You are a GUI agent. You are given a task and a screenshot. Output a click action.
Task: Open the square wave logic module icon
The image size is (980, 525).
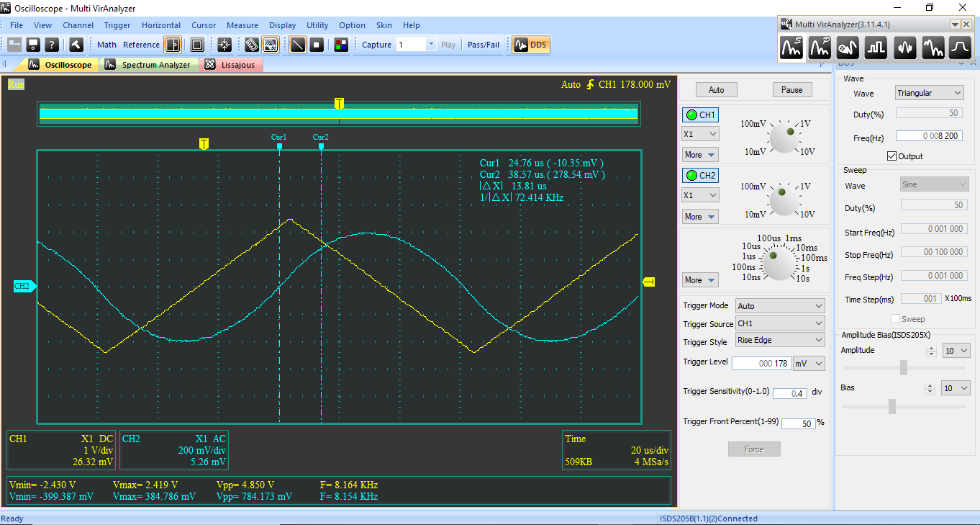pyautogui.click(x=876, y=48)
